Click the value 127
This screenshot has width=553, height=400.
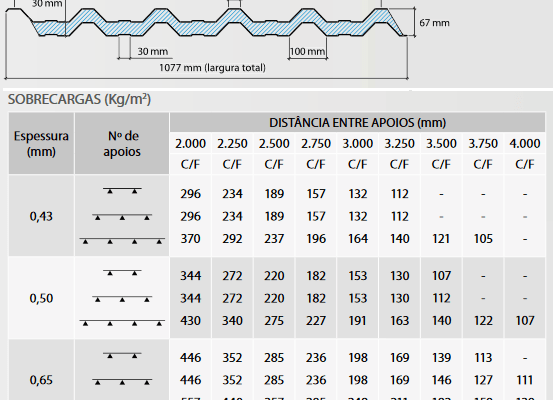tap(483, 380)
